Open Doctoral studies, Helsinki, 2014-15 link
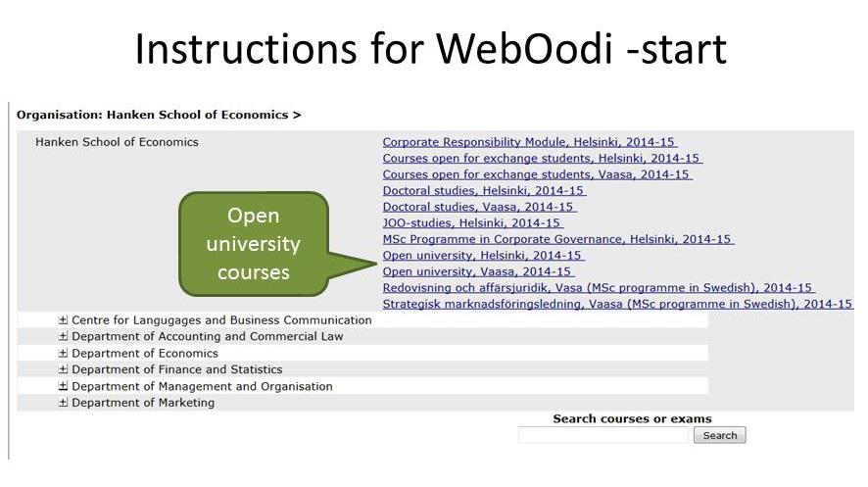The height and width of the screenshot is (487, 868). click(x=484, y=191)
